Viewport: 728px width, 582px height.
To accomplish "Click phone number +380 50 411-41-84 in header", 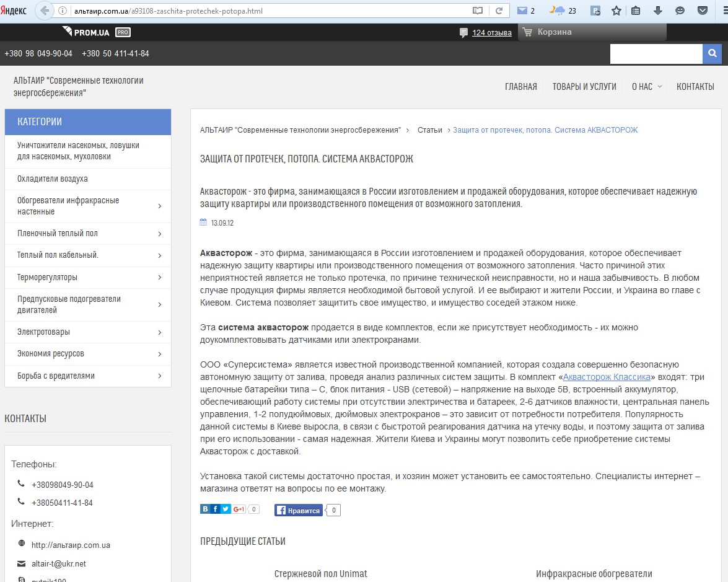I will [x=116, y=53].
